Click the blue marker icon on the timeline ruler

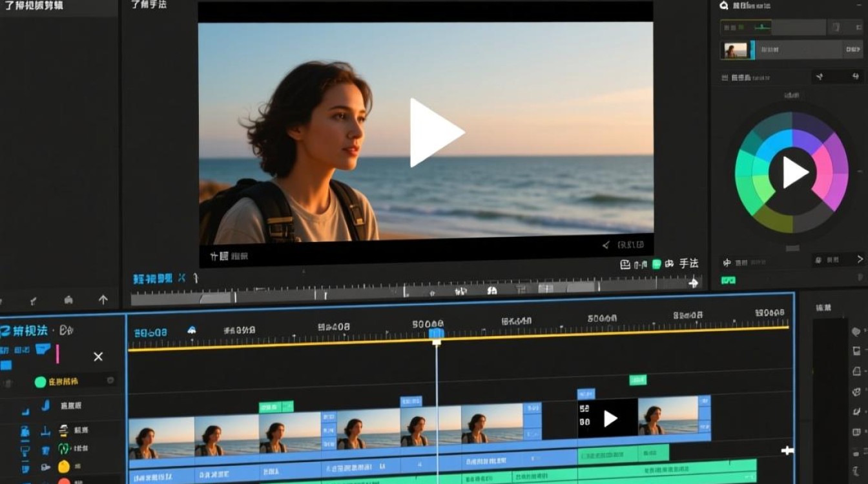[x=191, y=330]
